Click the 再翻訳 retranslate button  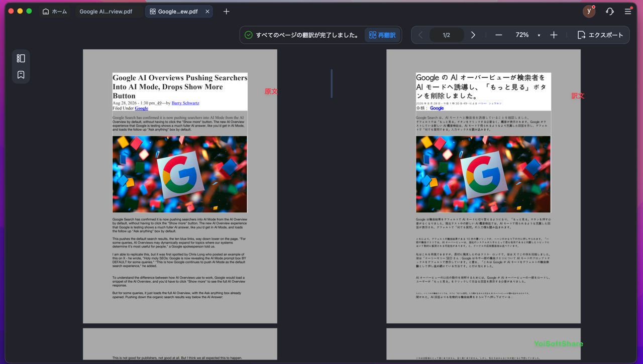(x=382, y=35)
